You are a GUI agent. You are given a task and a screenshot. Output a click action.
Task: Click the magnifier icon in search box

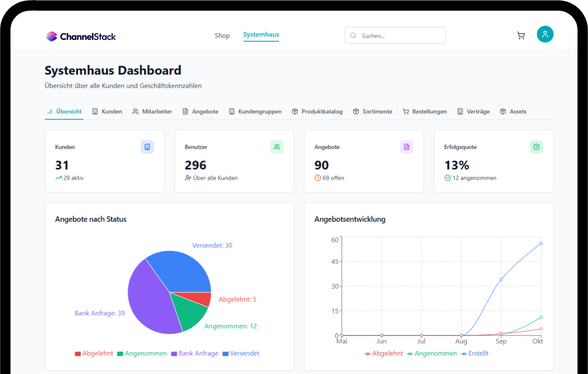(x=353, y=36)
